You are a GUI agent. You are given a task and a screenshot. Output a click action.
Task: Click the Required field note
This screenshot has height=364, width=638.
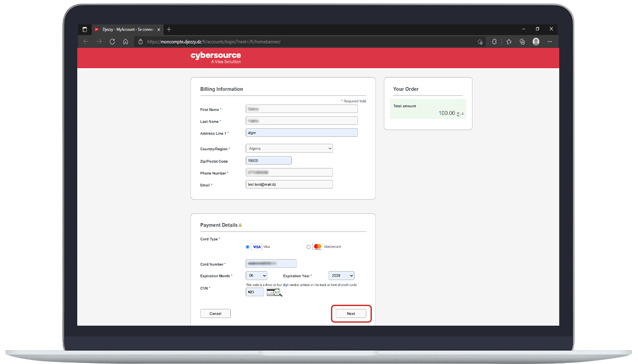coord(353,101)
